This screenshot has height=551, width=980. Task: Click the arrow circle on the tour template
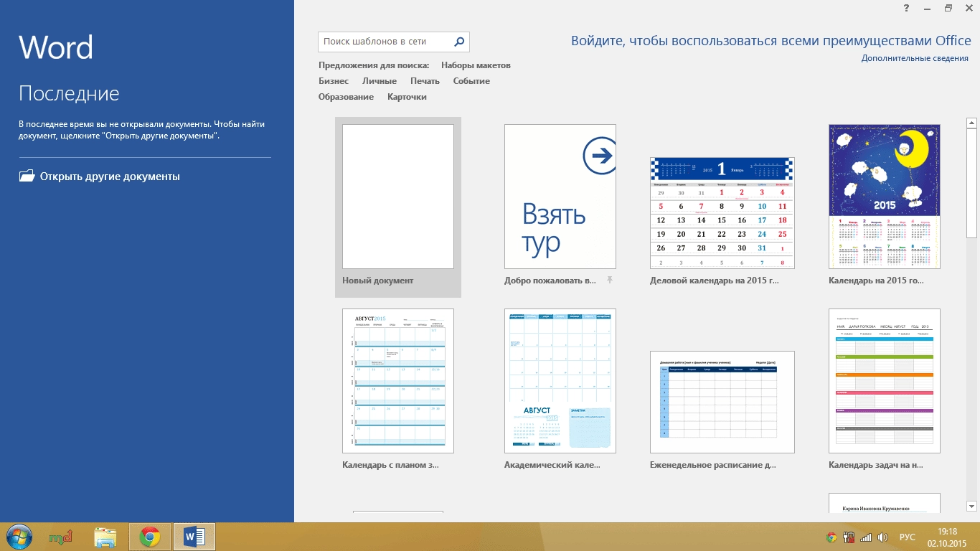pos(599,156)
